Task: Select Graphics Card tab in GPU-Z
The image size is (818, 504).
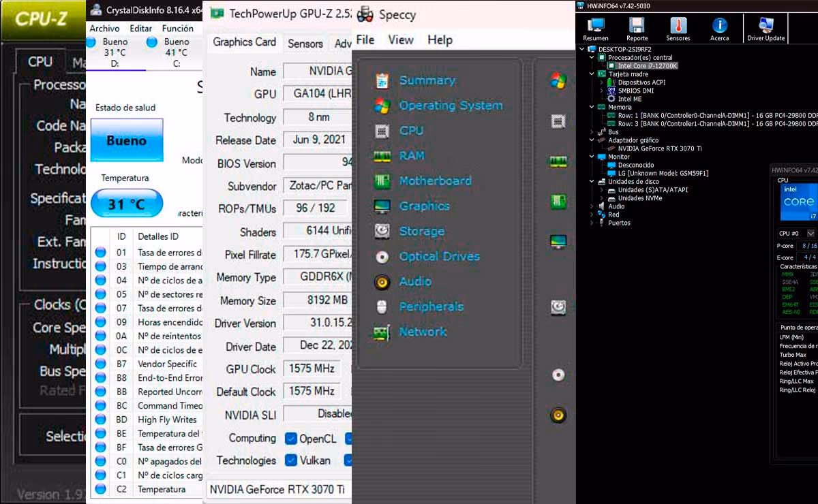Action: tap(244, 42)
